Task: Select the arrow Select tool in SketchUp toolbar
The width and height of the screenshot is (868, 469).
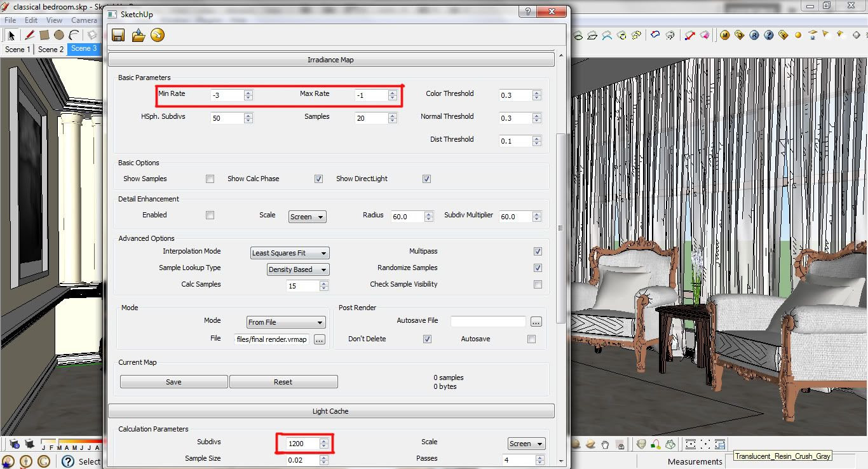Action: click(x=11, y=36)
